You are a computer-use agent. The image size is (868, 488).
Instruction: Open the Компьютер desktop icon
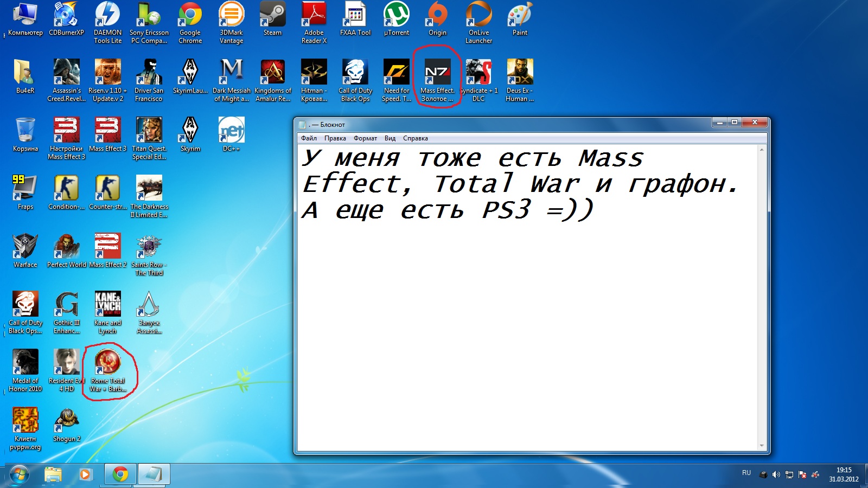pos(25,19)
